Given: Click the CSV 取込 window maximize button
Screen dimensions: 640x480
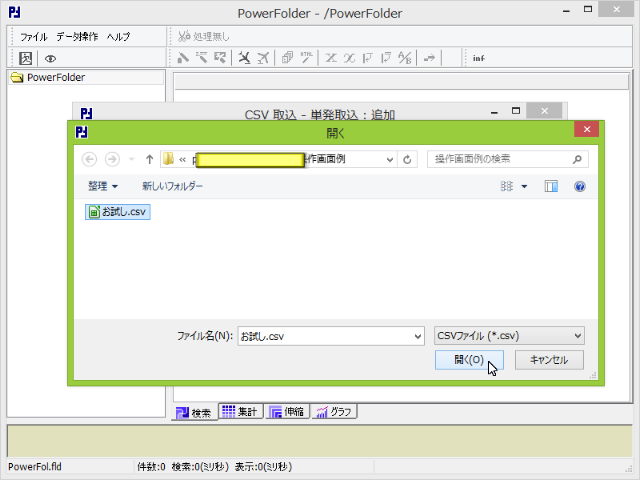Looking at the screenshot, I should (x=516, y=111).
